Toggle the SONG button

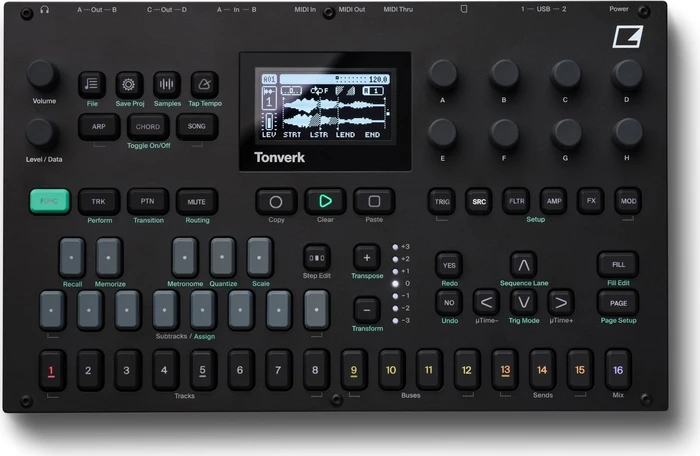(x=197, y=127)
